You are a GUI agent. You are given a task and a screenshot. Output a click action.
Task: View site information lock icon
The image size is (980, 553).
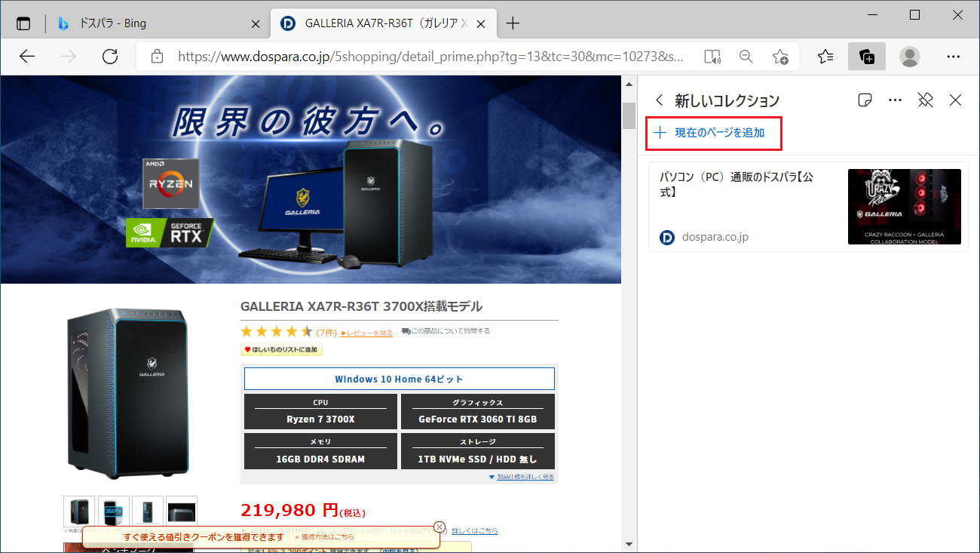click(157, 57)
